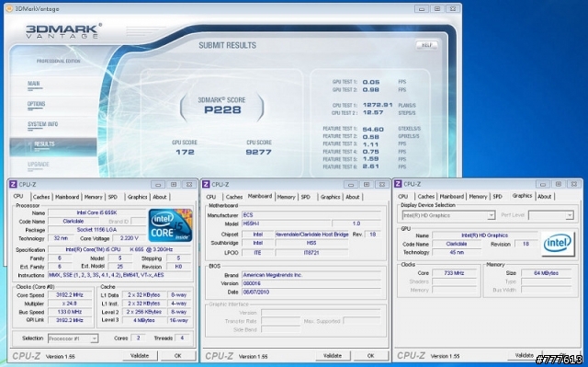Select CPU tab in middle CPU-Z window
Screen dimensions: 588x367
211,197
